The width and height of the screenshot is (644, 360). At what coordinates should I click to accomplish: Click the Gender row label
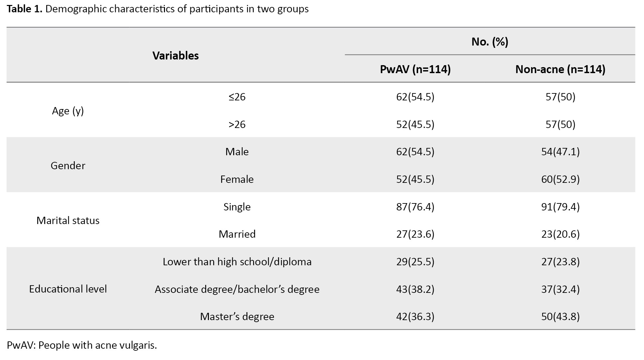(68, 166)
